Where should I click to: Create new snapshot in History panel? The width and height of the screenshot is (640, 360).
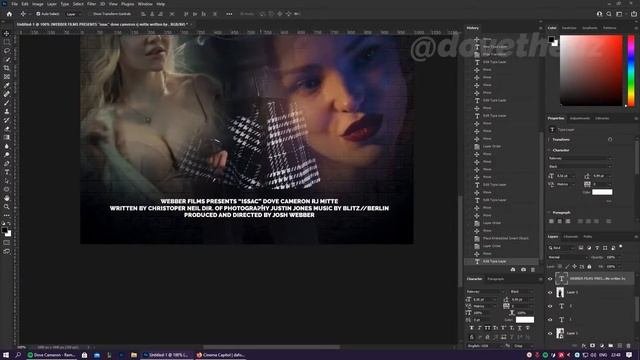click(x=523, y=269)
